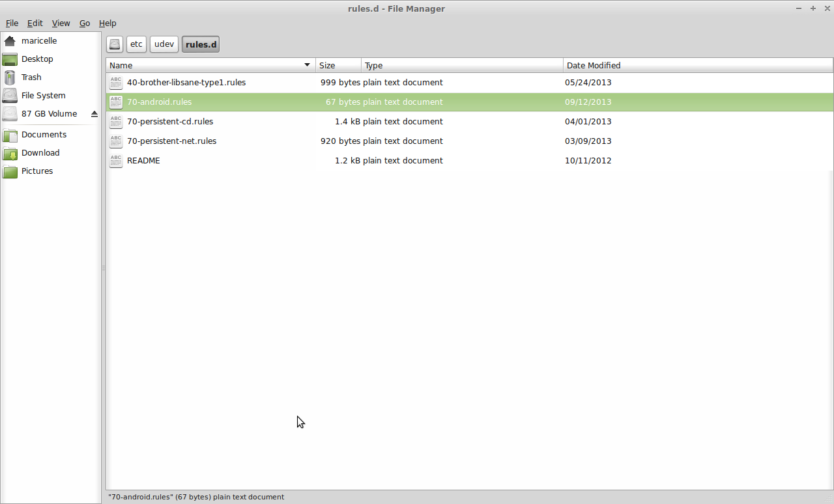Open the File menu
Screen dimensions: 834x504
12,23
